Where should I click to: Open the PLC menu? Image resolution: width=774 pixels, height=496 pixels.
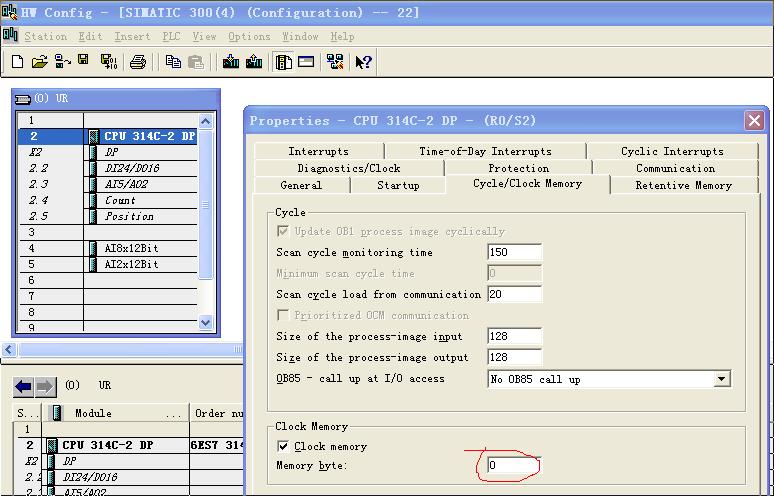coord(171,37)
